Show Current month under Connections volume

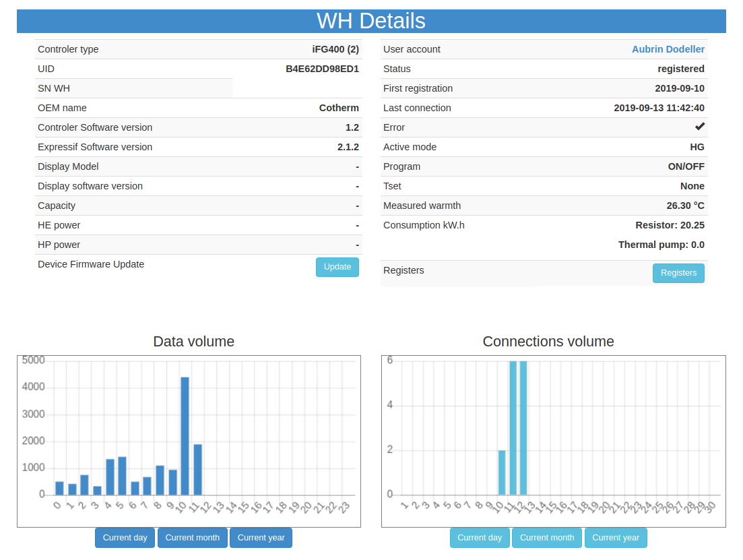tap(546, 538)
